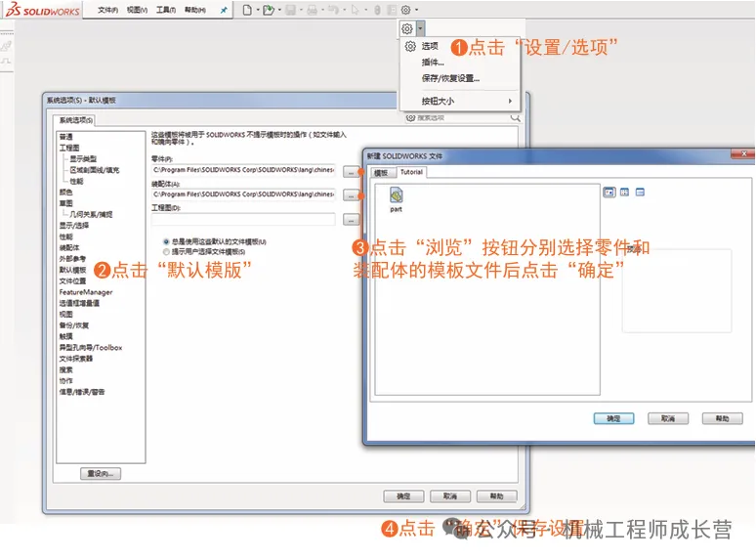Image resolution: width=756 pixels, height=559 pixels.
Task: Switch to details view in the New file dialog
Action: [x=640, y=193]
